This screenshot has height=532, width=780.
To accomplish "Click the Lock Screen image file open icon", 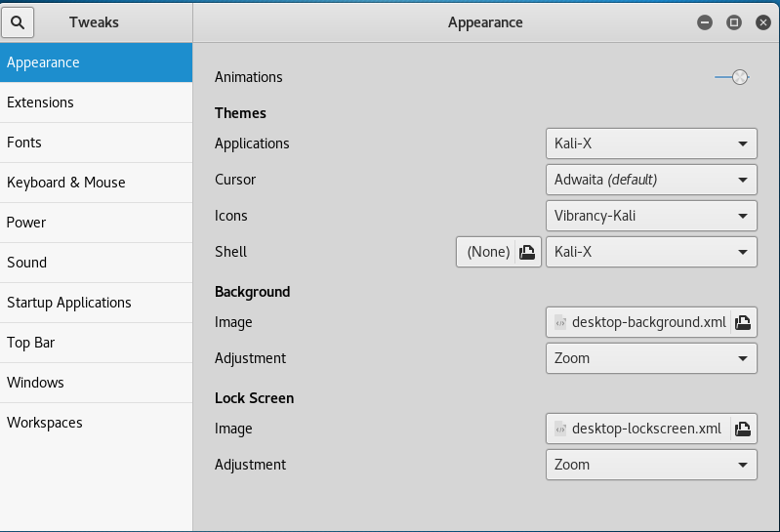I will [x=742, y=429].
